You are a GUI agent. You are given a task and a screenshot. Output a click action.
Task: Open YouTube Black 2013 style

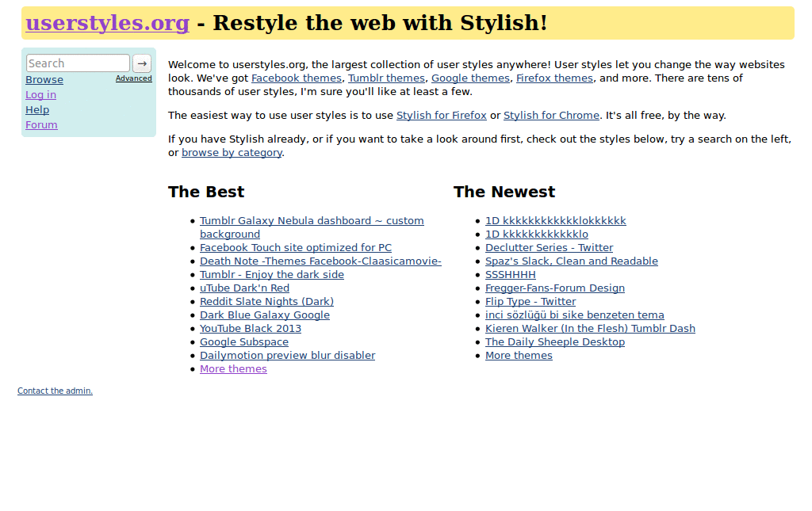[x=251, y=329]
